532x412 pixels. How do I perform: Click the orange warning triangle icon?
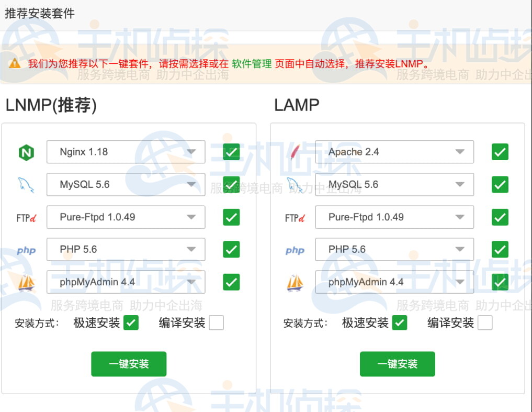[15, 63]
